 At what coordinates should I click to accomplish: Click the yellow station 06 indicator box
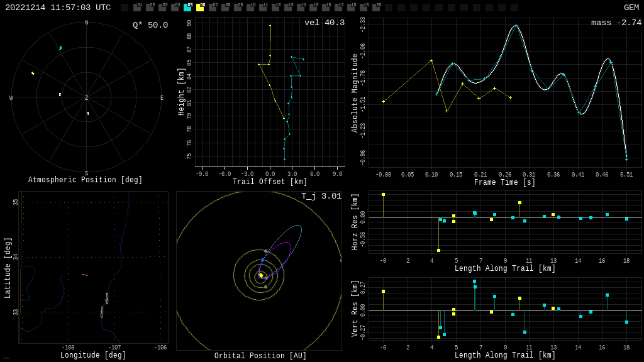200,8
